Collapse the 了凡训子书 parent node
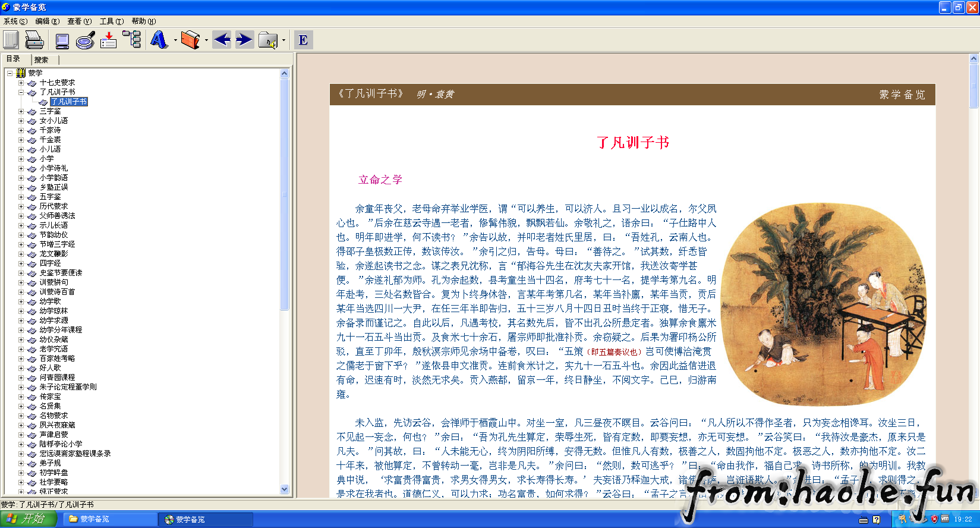The width and height of the screenshot is (980, 528). (21, 92)
